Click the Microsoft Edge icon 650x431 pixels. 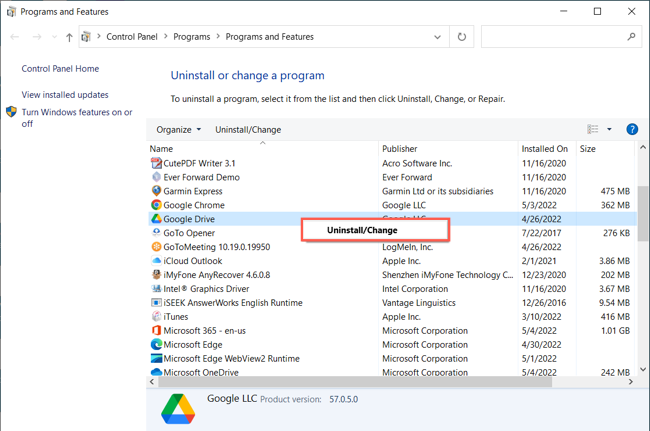coord(156,345)
